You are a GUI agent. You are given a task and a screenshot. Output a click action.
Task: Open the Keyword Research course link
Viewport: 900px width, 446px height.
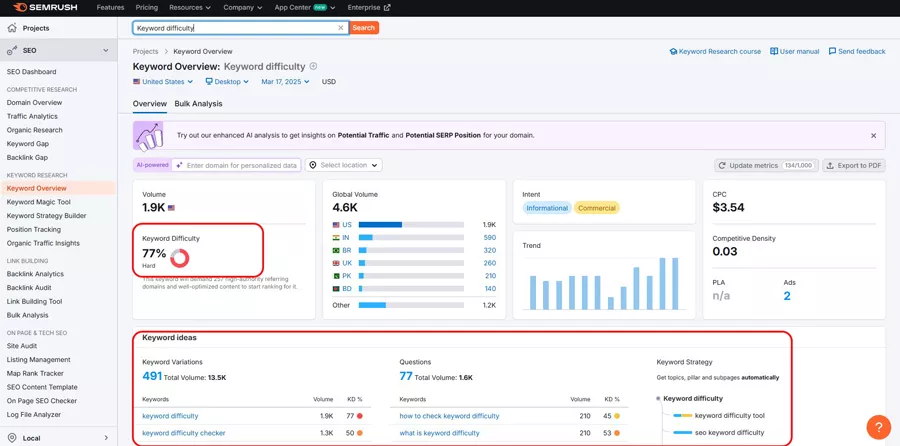point(720,52)
